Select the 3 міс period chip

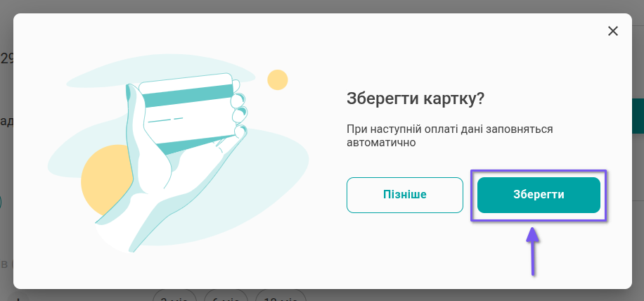click(x=175, y=295)
